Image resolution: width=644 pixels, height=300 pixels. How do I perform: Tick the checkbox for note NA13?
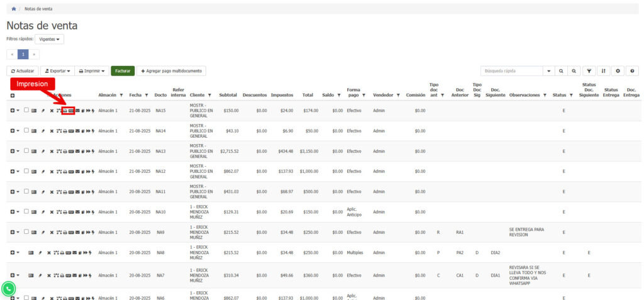point(26,151)
